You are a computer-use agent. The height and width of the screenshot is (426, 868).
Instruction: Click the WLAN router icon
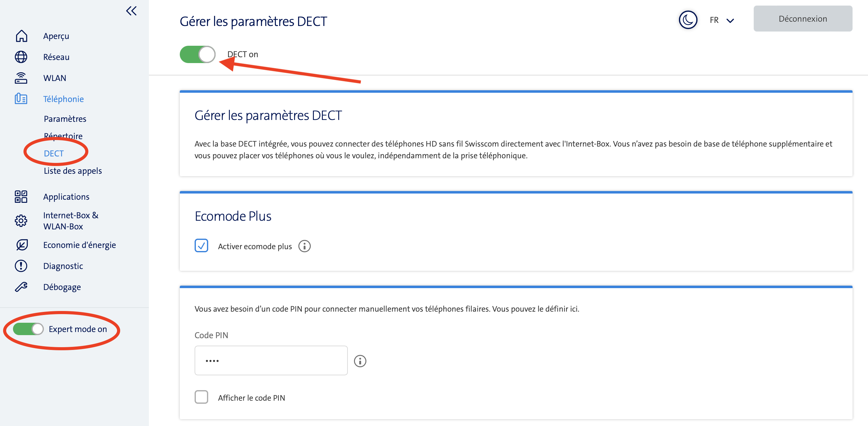(x=21, y=78)
